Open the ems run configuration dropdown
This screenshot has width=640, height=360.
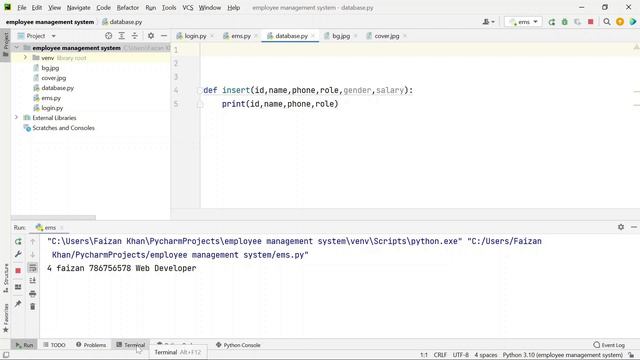pyautogui.click(x=523, y=22)
